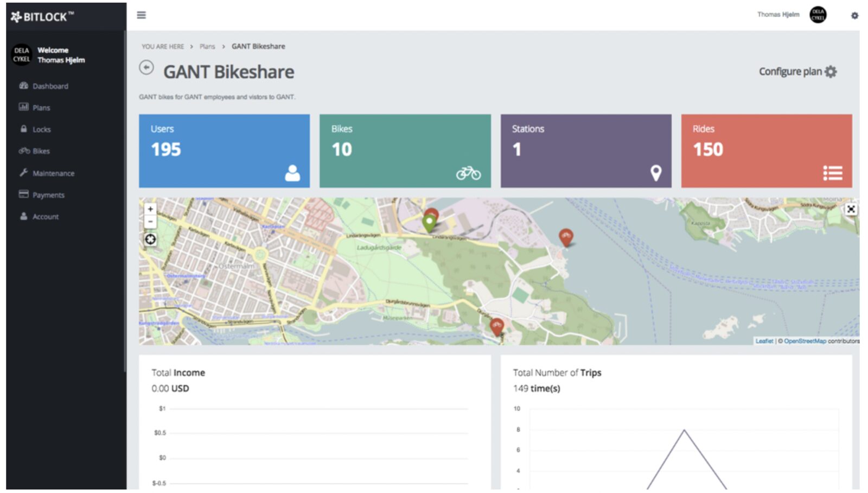Click the GANT bikes description text
This screenshot has height=493, width=868.
pos(217,97)
